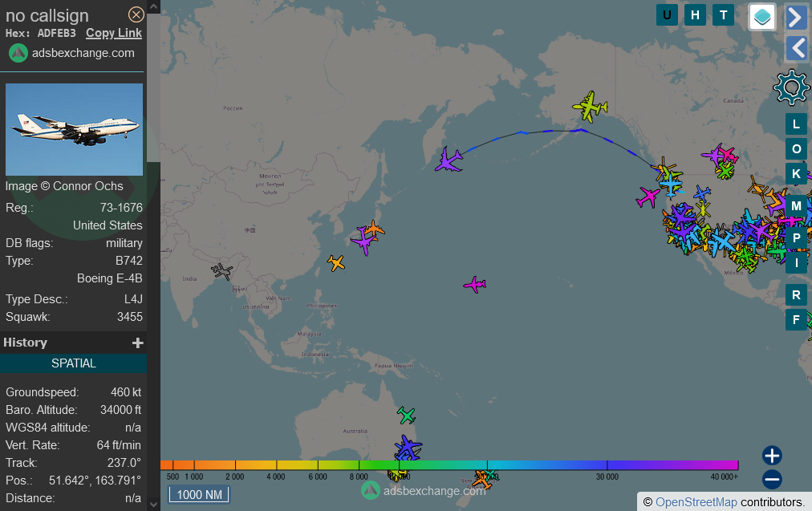Toggle the M button on map
This screenshot has height=511, width=812.
point(797,206)
